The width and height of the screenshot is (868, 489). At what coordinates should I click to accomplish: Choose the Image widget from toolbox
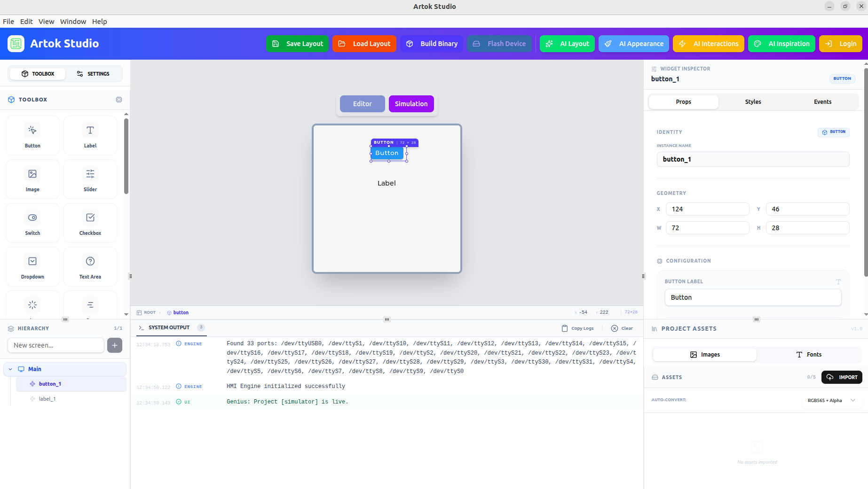[x=32, y=179]
